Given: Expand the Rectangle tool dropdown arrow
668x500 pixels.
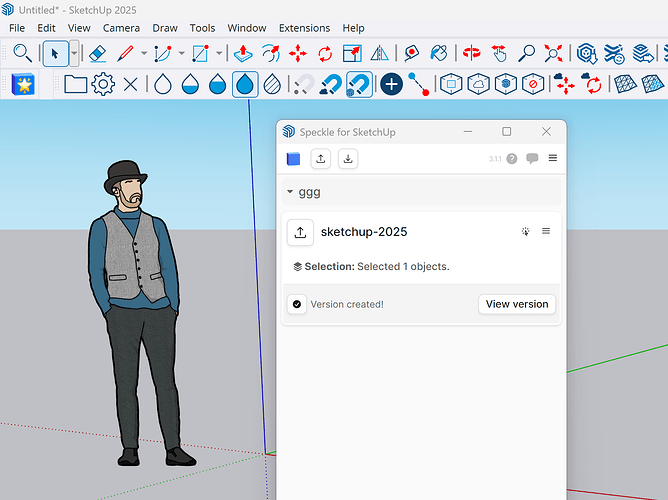Looking at the screenshot, I should pyautogui.click(x=219, y=54).
